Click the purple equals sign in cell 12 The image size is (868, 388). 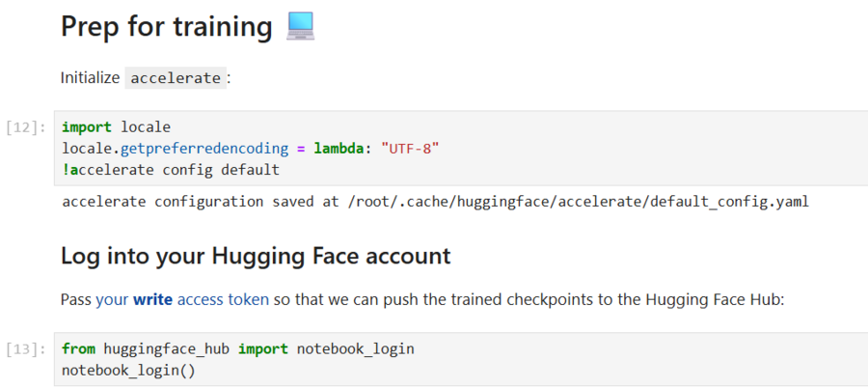[x=301, y=149]
